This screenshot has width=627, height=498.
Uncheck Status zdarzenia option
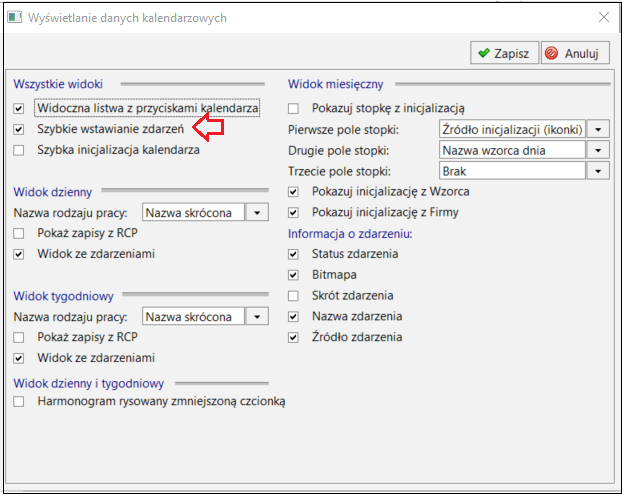point(293,254)
